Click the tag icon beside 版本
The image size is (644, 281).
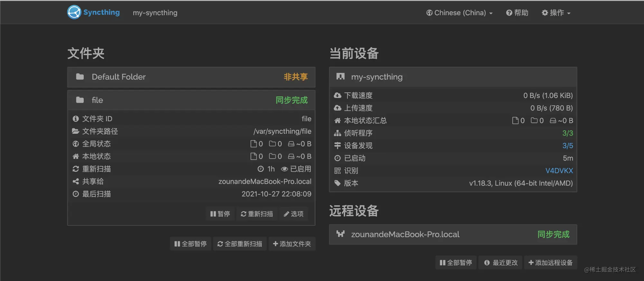pyautogui.click(x=337, y=183)
